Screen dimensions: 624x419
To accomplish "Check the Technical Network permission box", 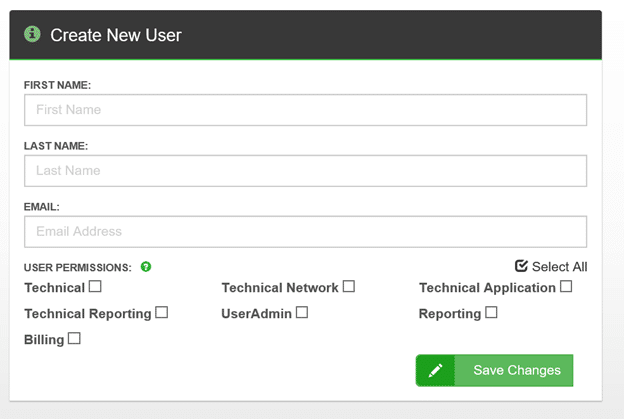I will coord(349,287).
